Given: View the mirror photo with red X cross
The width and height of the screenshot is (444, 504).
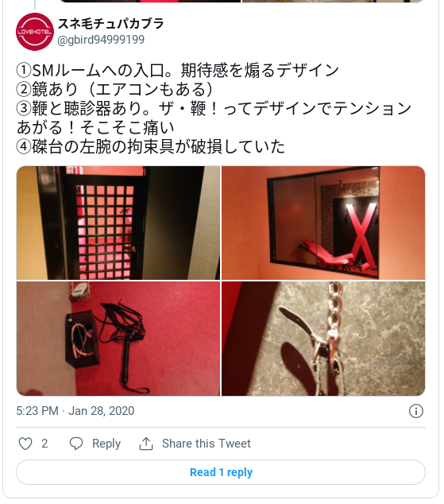Looking at the screenshot, I should [323, 223].
